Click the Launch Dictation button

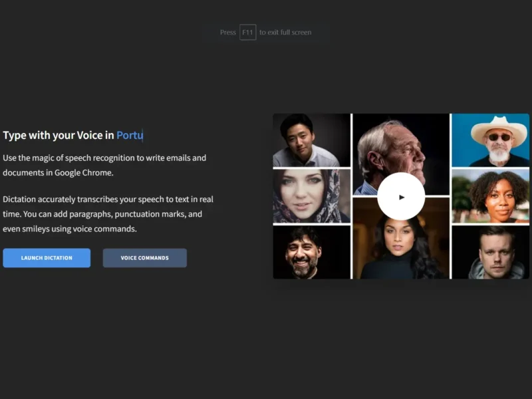click(x=47, y=258)
